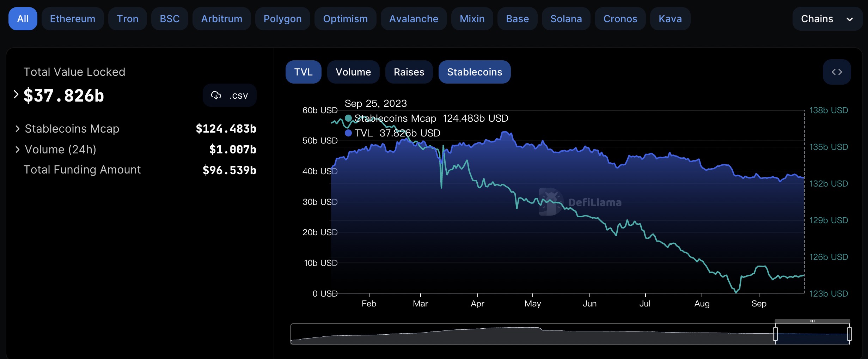This screenshot has height=359, width=868.
Task: Enable the Volume chart series
Action: point(353,72)
